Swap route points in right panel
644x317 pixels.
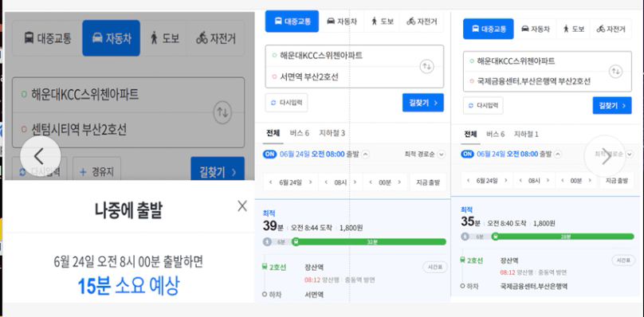tap(615, 72)
